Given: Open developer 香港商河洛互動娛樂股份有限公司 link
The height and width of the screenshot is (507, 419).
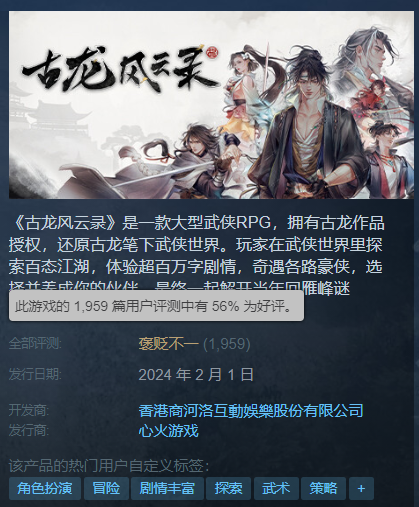Looking at the screenshot, I should [x=251, y=410].
